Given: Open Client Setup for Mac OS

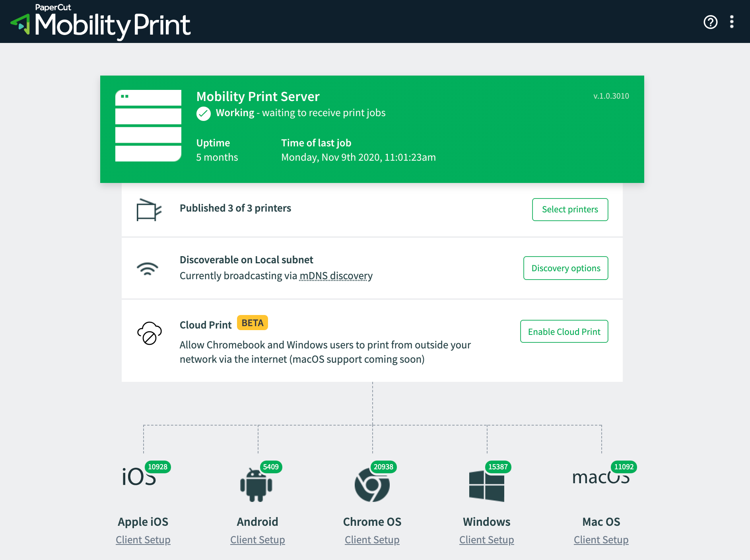Looking at the screenshot, I should (601, 540).
